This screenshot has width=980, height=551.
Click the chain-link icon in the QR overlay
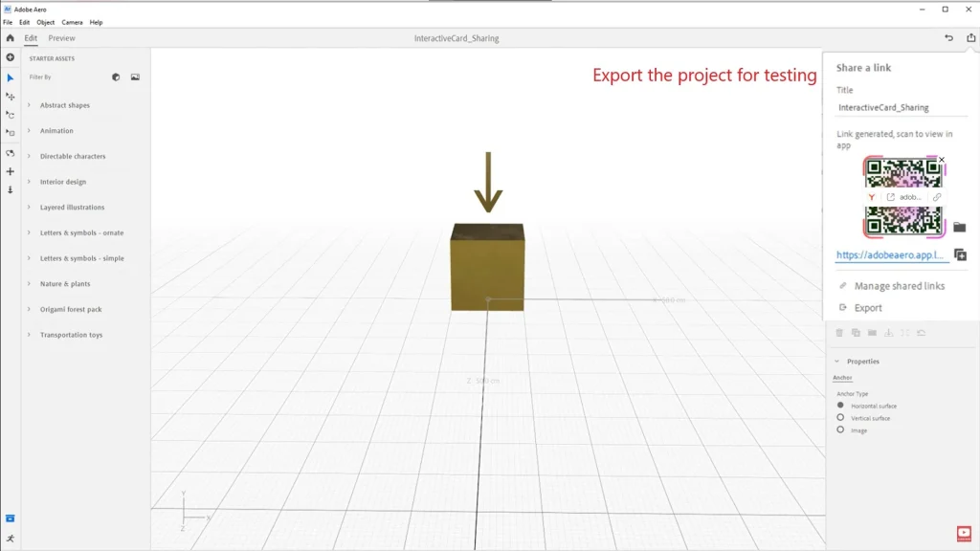click(937, 197)
